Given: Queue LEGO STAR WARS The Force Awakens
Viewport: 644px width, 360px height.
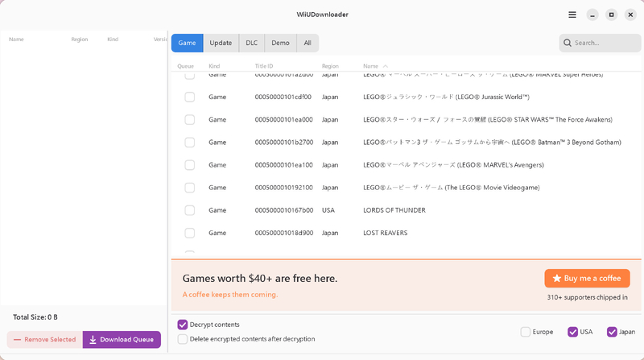Looking at the screenshot, I should click(189, 119).
